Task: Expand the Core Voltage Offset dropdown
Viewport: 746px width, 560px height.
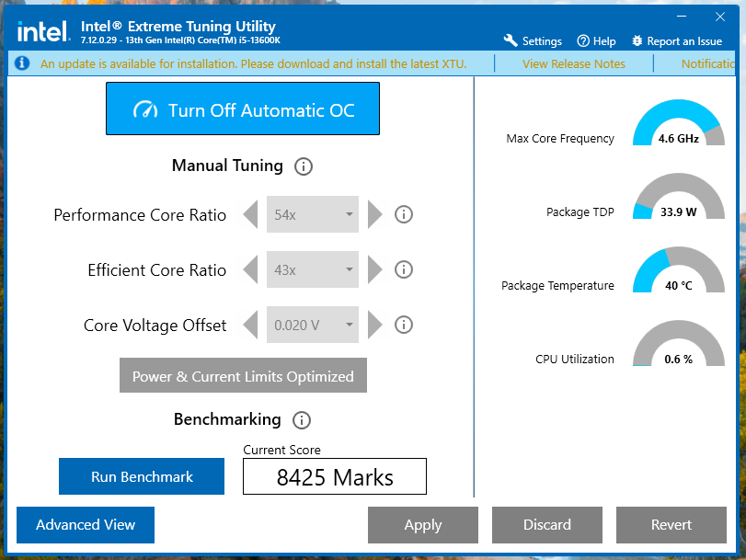Action: point(313,326)
